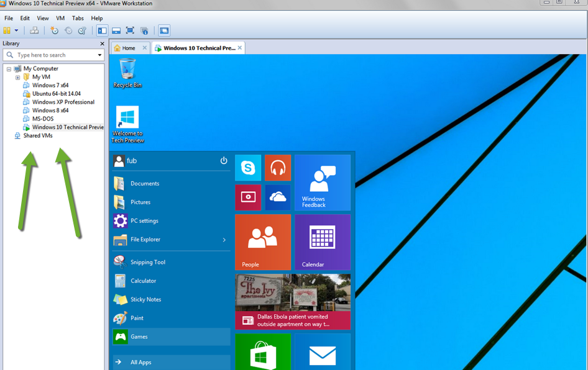Toggle the Library sidebar visibility
This screenshot has height=370, width=588.
point(102,30)
